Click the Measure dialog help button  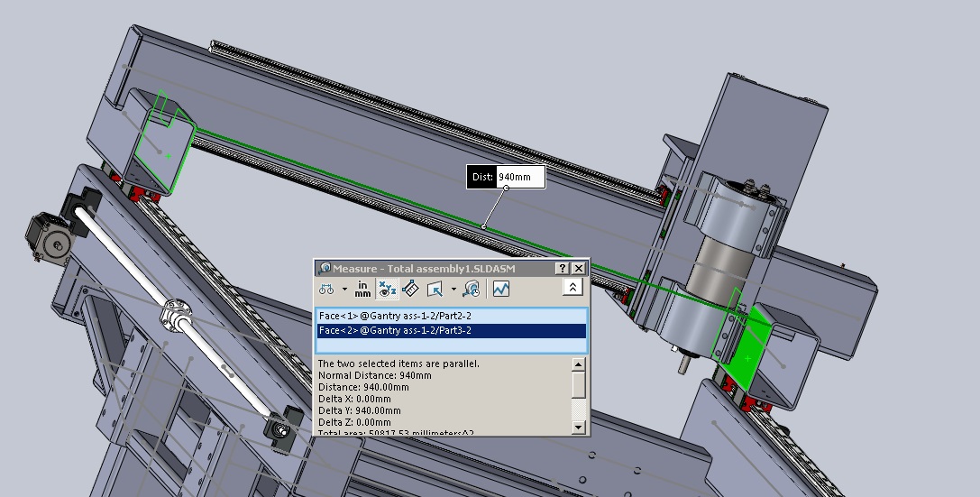coord(563,268)
